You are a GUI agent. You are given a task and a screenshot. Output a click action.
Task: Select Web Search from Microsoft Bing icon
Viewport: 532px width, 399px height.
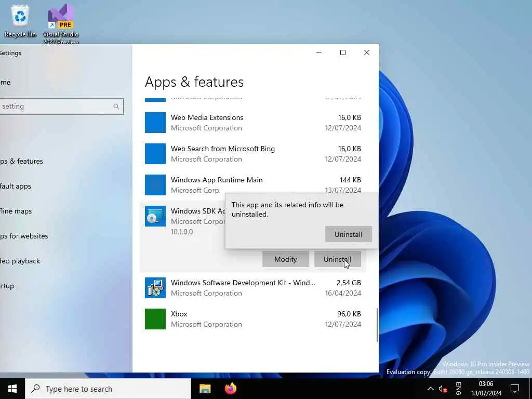155,154
